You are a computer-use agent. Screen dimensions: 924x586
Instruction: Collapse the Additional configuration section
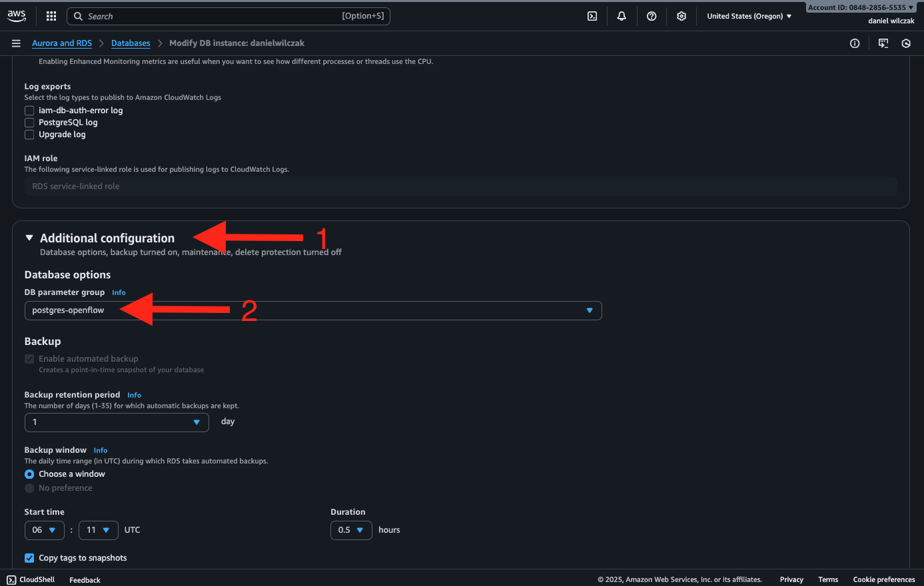pyautogui.click(x=29, y=238)
